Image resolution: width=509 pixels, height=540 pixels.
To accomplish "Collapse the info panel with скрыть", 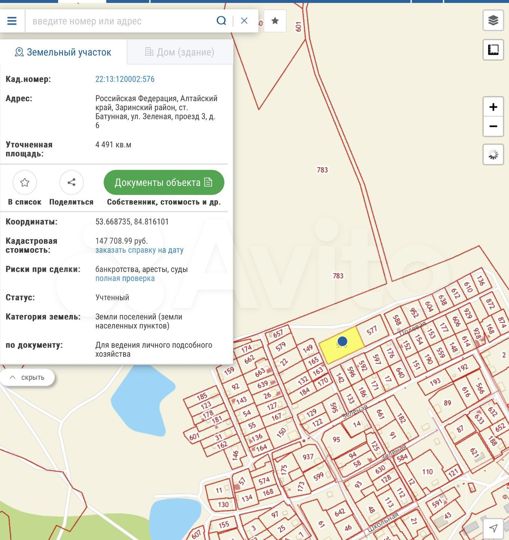I will (x=28, y=377).
